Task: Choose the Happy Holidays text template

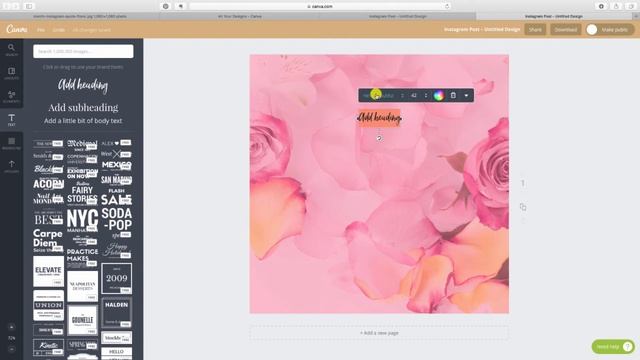Action: tap(116, 250)
